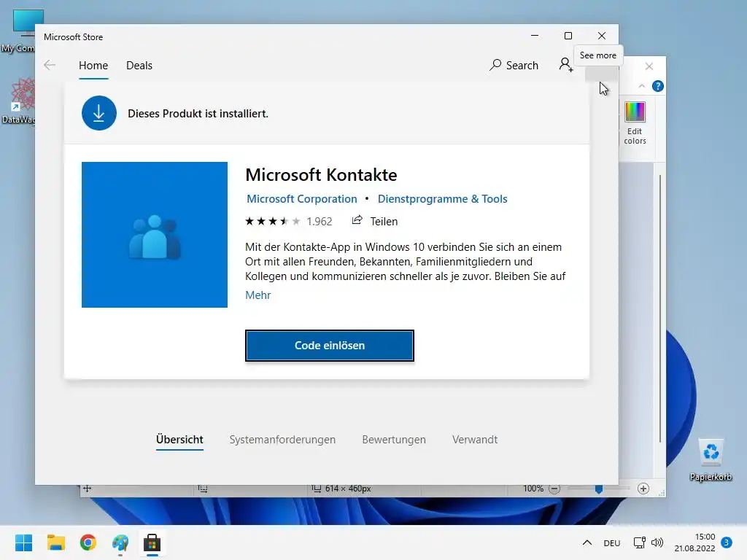Click the 100% zoom value in Paint

(533, 489)
